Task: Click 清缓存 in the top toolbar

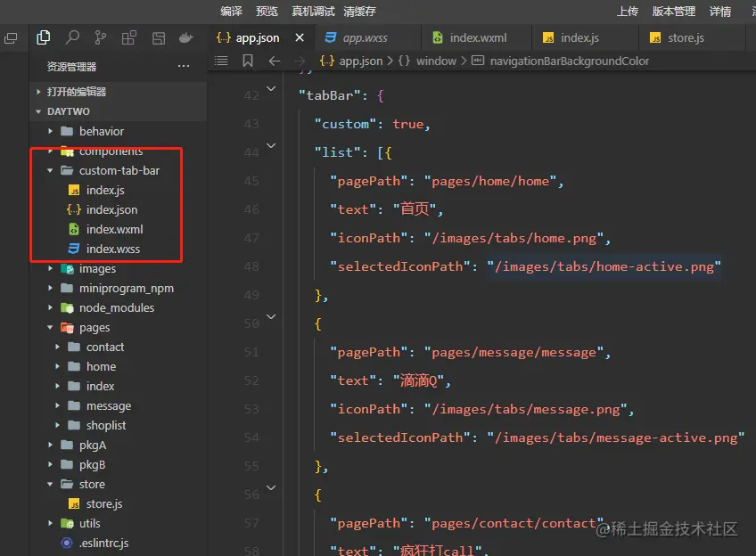Action: (x=359, y=11)
